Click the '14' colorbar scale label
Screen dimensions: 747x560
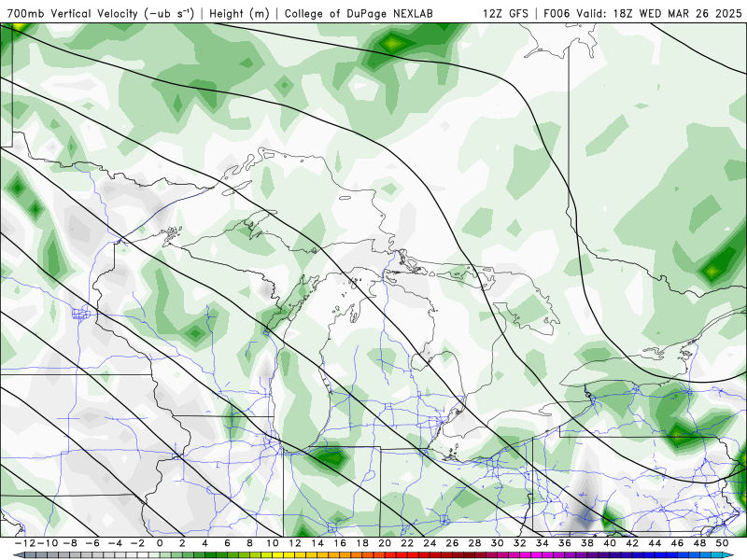pyautogui.click(x=317, y=543)
